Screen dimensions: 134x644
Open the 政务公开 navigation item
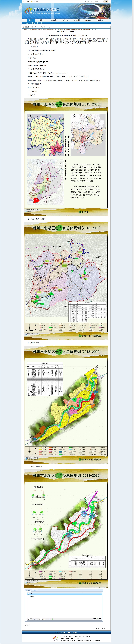pyautogui.click(x=42, y=20)
